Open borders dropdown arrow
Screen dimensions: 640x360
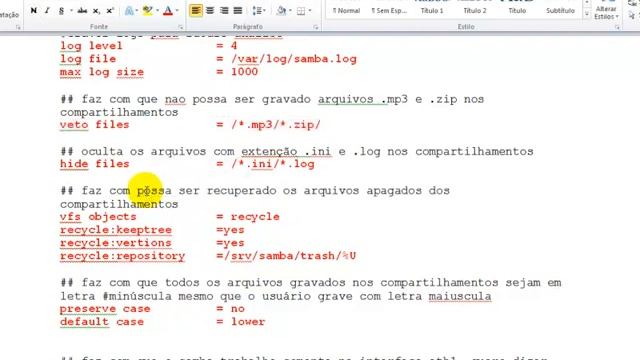tap(310, 11)
